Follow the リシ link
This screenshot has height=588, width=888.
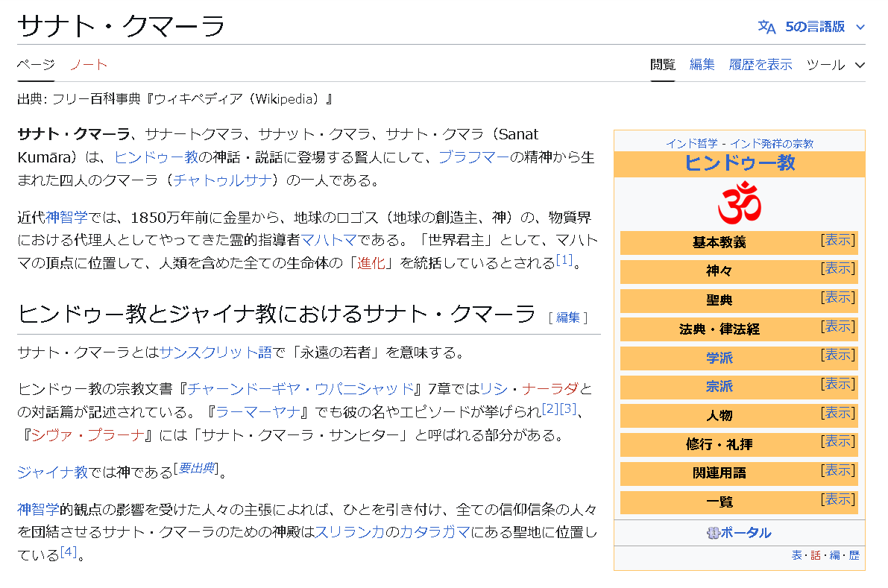click(494, 389)
